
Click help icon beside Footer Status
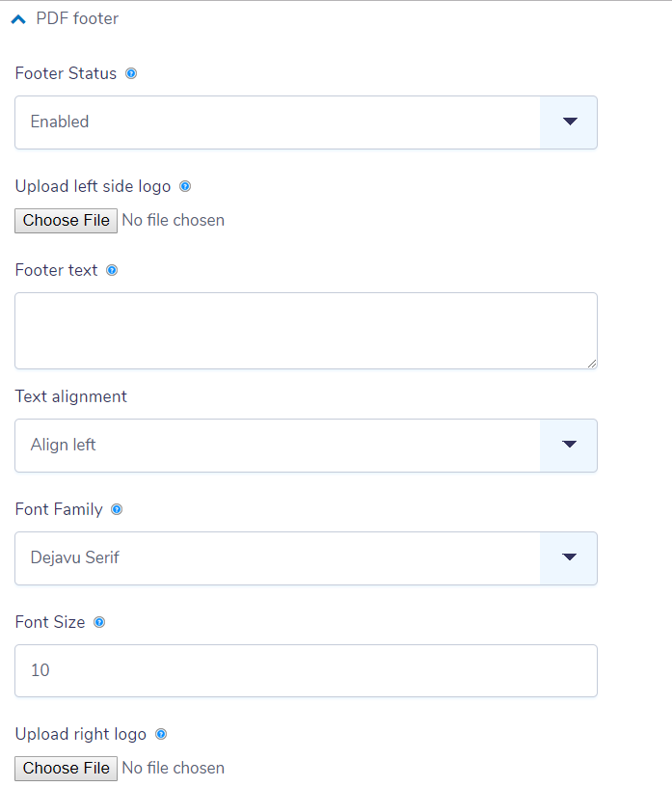click(x=131, y=73)
